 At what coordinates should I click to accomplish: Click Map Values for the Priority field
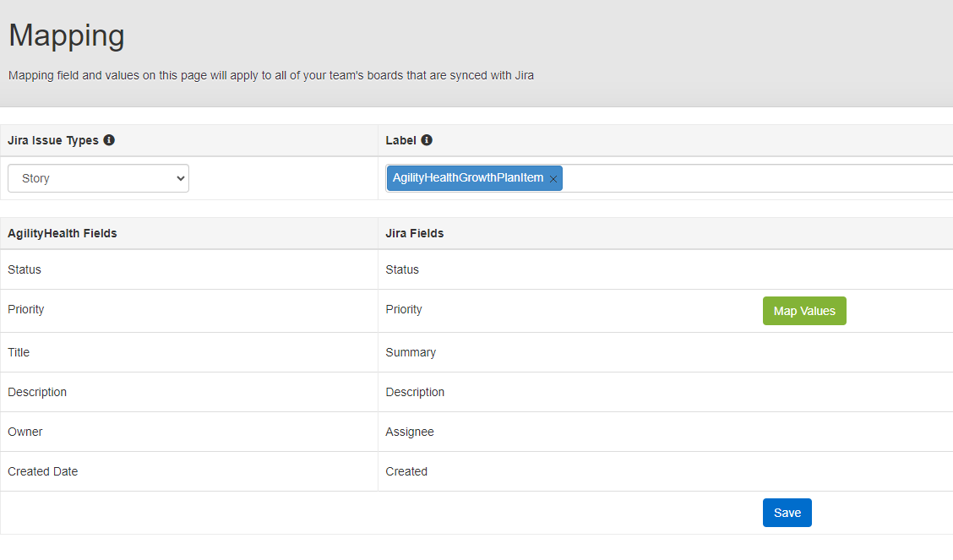803,311
